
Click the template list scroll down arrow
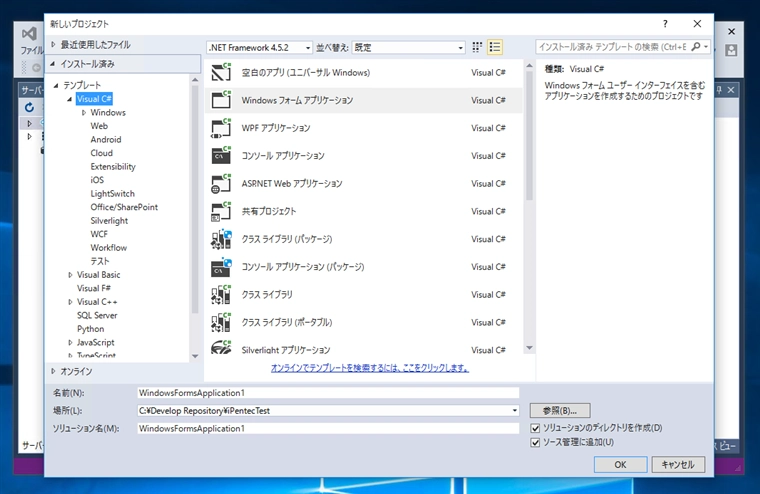pyautogui.click(x=529, y=348)
